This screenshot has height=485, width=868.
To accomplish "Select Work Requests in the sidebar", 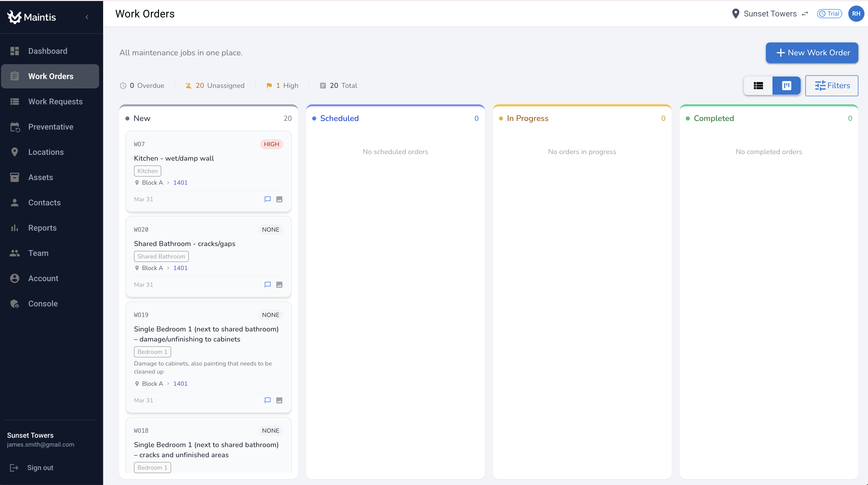I will click(56, 101).
